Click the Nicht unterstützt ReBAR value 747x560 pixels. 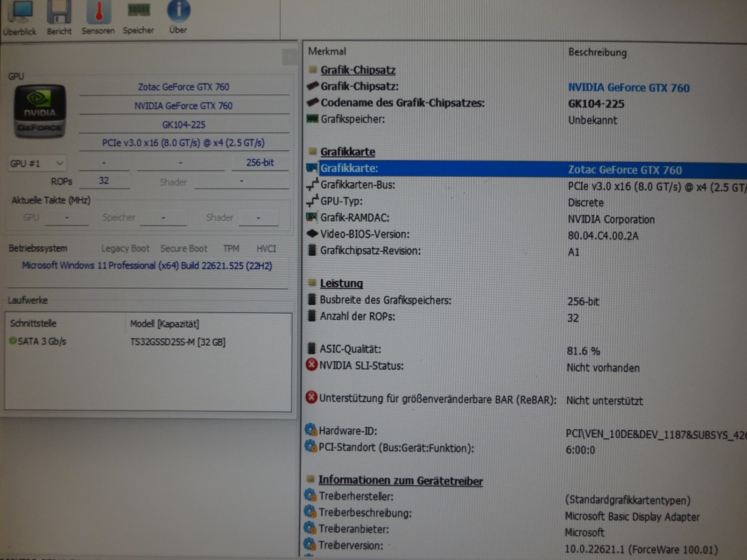pyautogui.click(x=605, y=401)
